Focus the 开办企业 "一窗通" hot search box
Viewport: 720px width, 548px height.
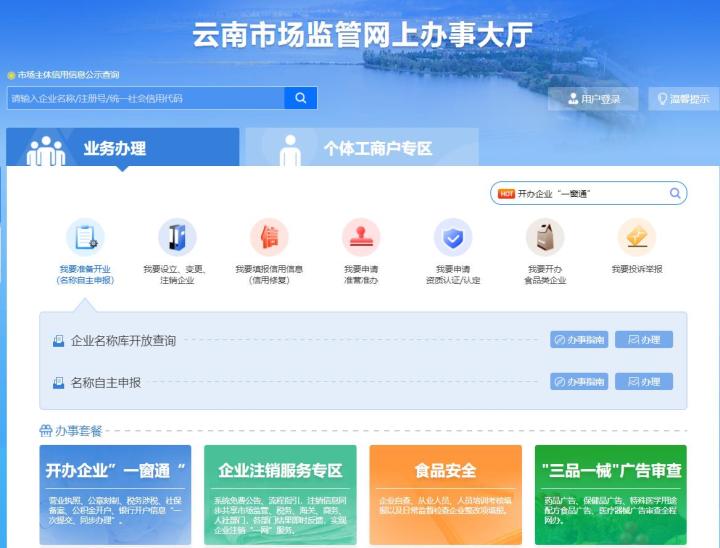click(x=589, y=193)
